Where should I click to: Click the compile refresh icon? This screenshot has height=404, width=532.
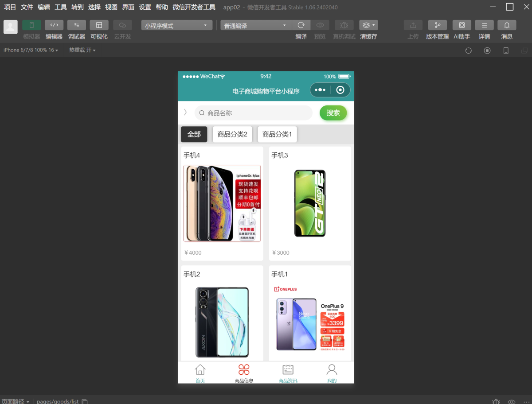click(x=301, y=25)
